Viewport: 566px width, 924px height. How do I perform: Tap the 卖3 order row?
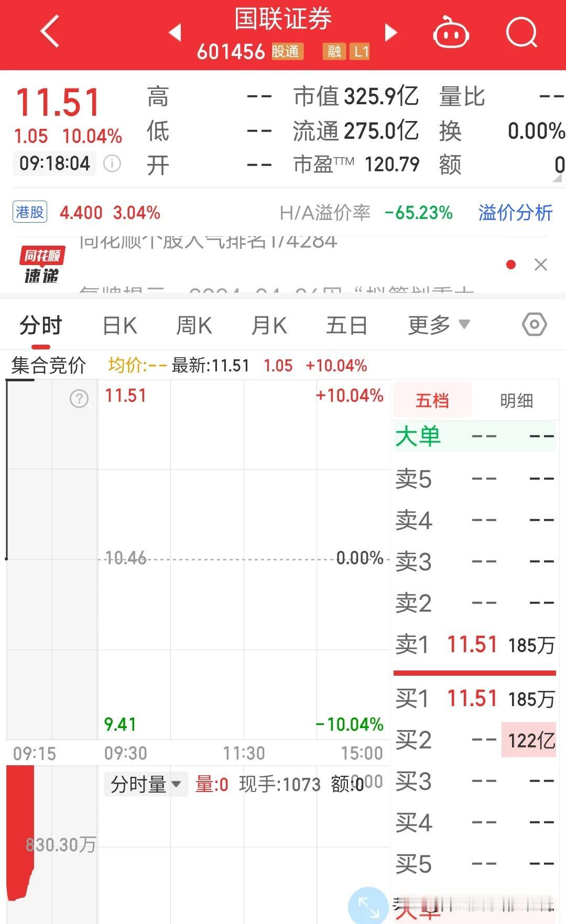(x=475, y=562)
